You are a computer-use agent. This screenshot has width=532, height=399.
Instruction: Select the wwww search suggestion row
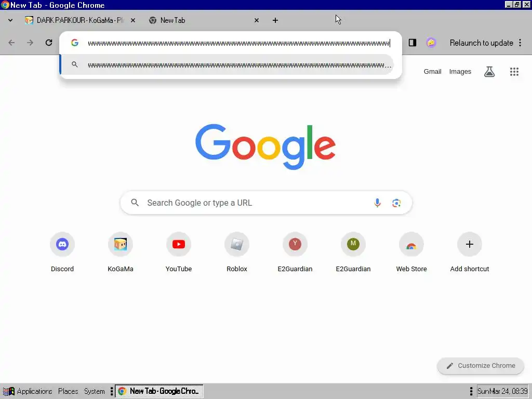[x=227, y=65]
